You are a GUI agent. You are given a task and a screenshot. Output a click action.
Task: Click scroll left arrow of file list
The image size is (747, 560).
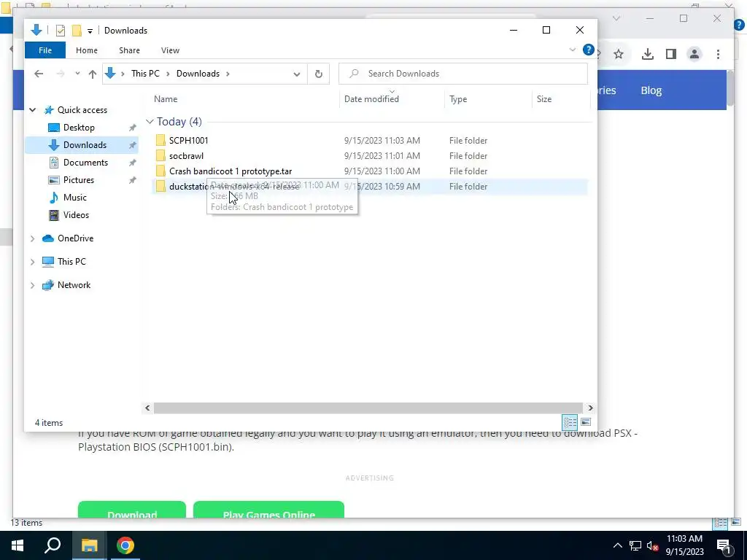click(147, 408)
